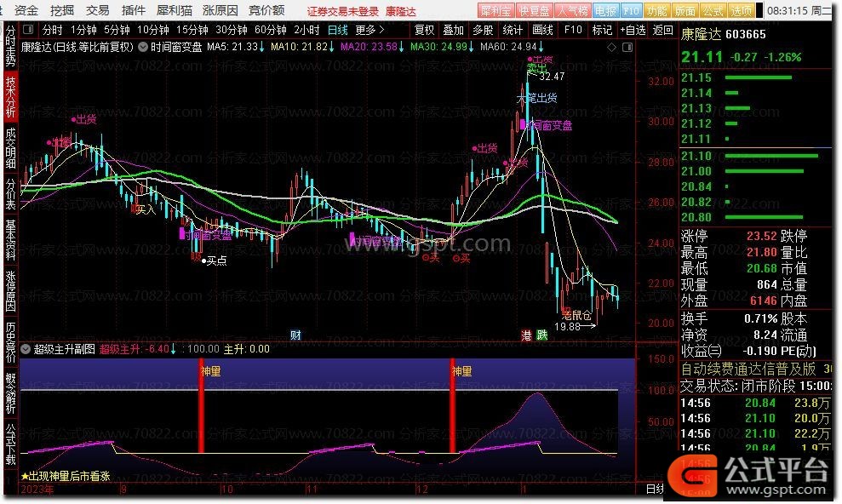
Task: Click the 画线 drawing toolbar button
Action: point(542,30)
